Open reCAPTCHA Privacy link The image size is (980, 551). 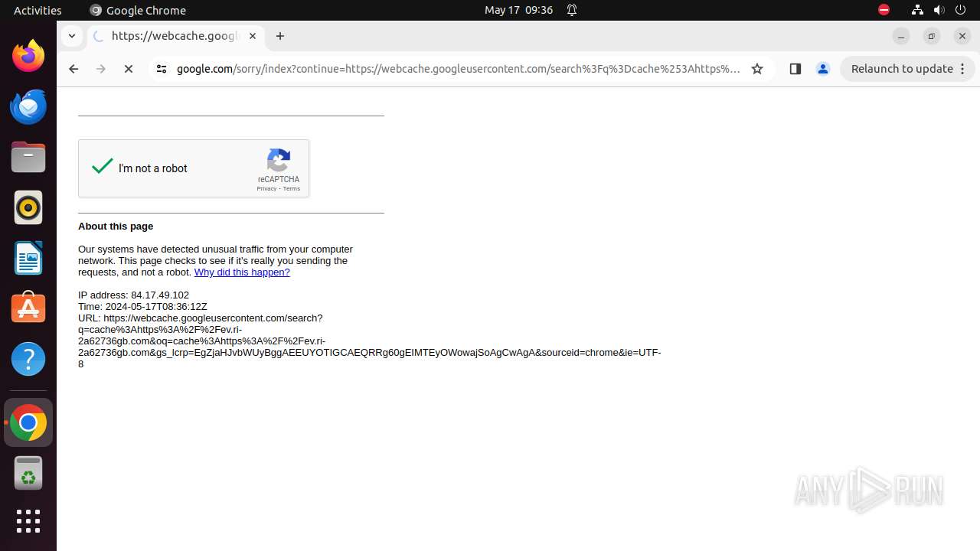(266, 189)
